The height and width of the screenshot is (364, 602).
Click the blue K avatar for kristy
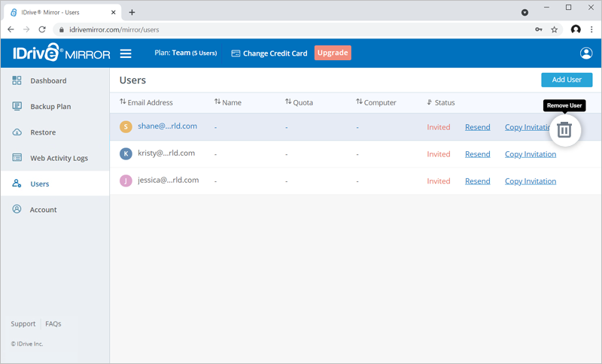(x=126, y=153)
